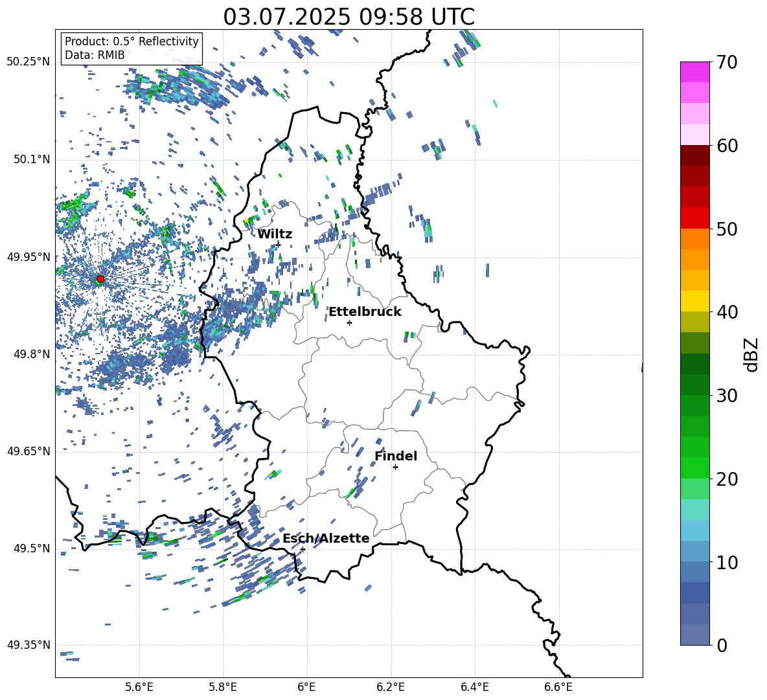Click the Findel station cross marker
767x700 pixels.
pyautogui.click(x=395, y=468)
